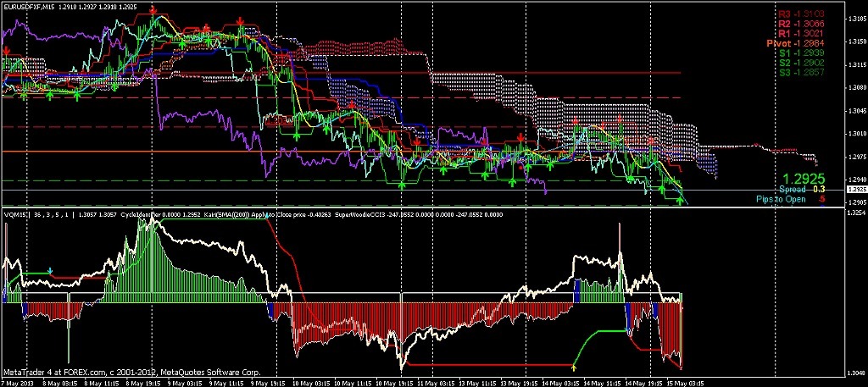Click the 1.2940 price axis label
The image size is (868, 387).
click(856, 180)
